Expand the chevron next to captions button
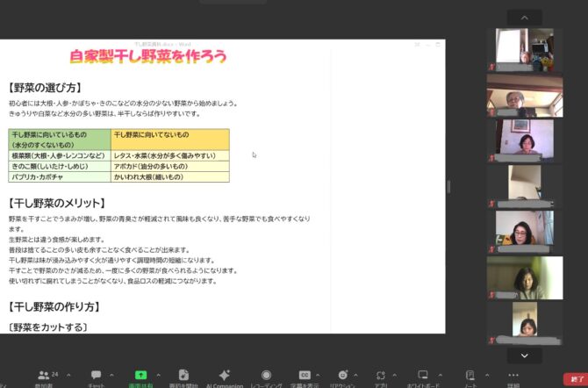The height and width of the screenshot is (388, 588). click(x=319, y=374)
